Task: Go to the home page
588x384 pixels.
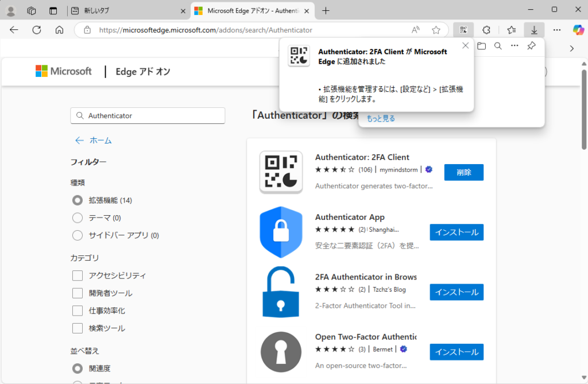Action: [x=59, y=30]
